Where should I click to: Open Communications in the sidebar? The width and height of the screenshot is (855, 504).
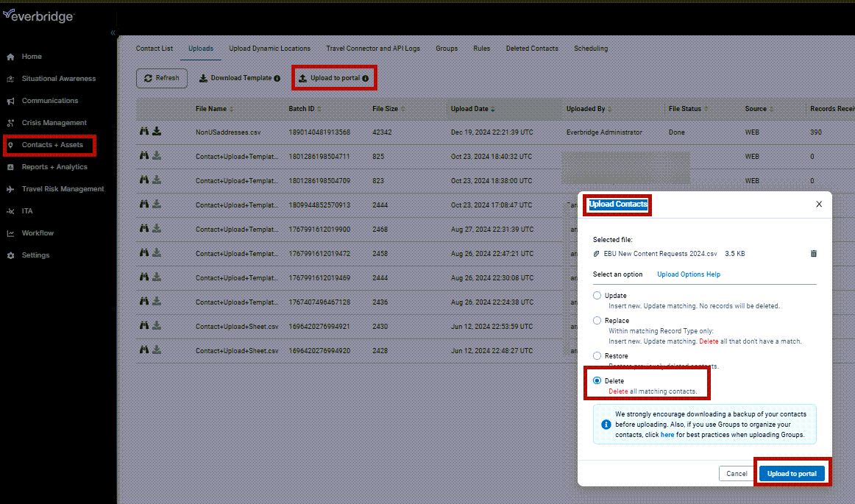(x=49, y=101)
